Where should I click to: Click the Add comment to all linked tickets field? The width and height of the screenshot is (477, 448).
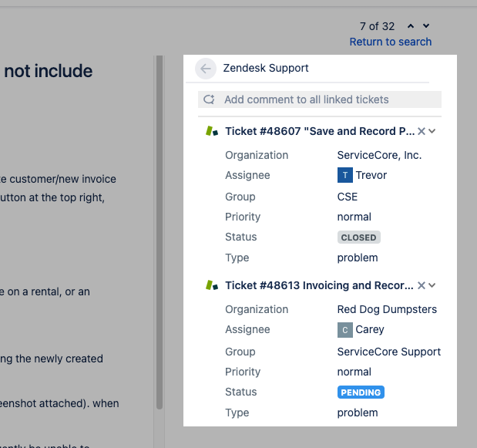click(324, 99)
